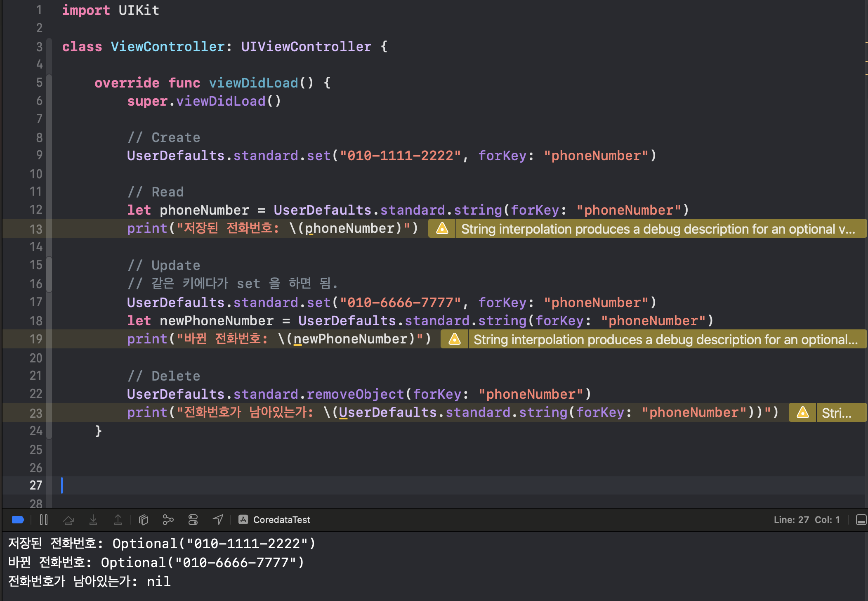Click Line: 27 Col: 1 indicator

[x=807, y=520]
